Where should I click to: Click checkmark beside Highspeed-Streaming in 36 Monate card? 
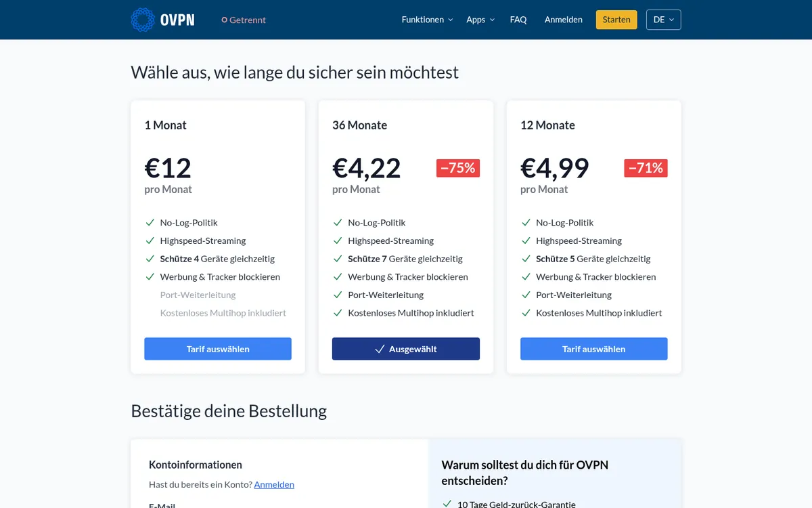point(338,240)
